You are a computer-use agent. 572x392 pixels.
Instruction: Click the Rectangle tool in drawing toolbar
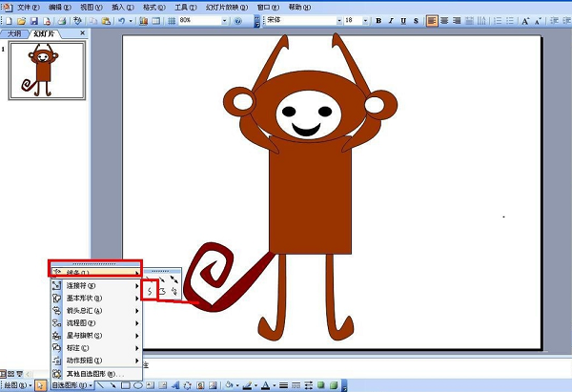[127, 385]
